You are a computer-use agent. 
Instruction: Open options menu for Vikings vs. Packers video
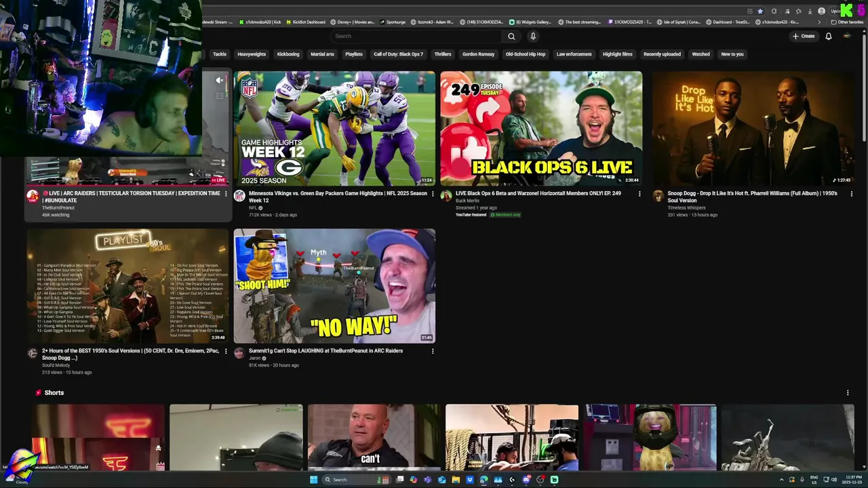pos(433,194)
